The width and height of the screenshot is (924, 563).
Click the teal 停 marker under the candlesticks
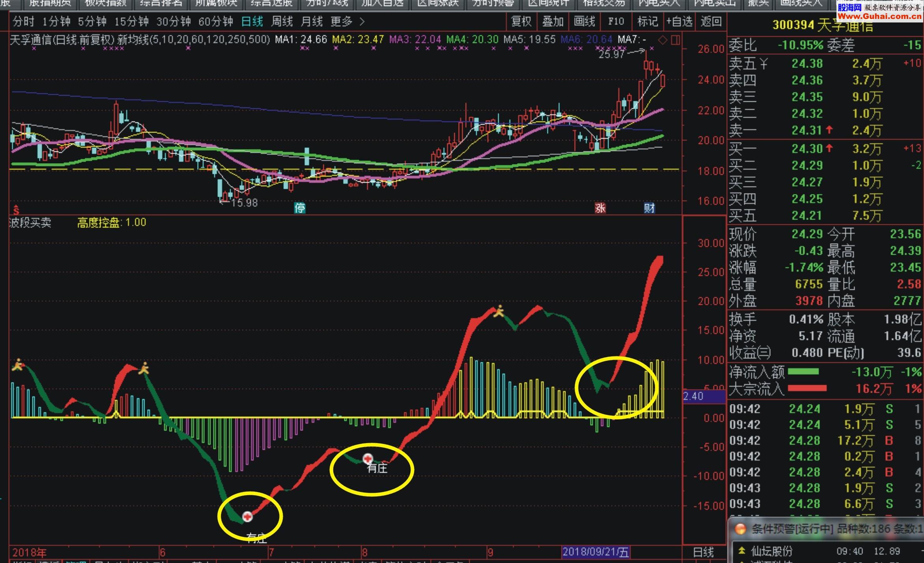(300, 208)
